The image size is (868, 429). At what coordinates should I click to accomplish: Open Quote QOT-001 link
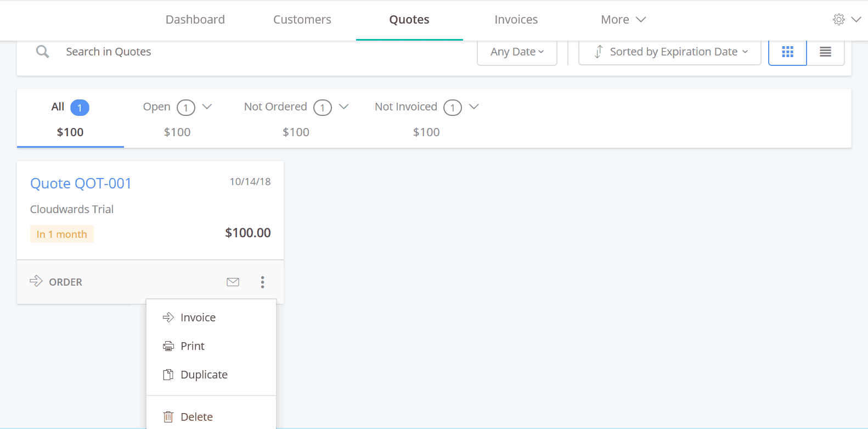81,183
